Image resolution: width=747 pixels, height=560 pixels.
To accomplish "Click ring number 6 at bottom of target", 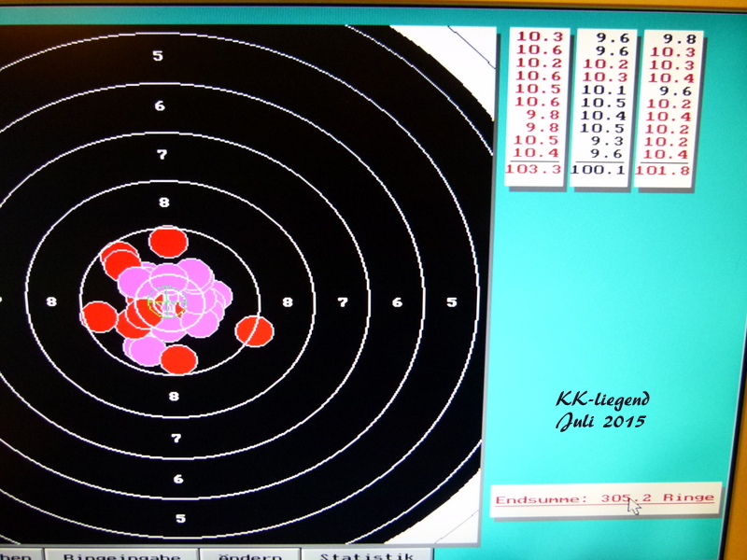I will pyautogui.click(x=178, y=478).
